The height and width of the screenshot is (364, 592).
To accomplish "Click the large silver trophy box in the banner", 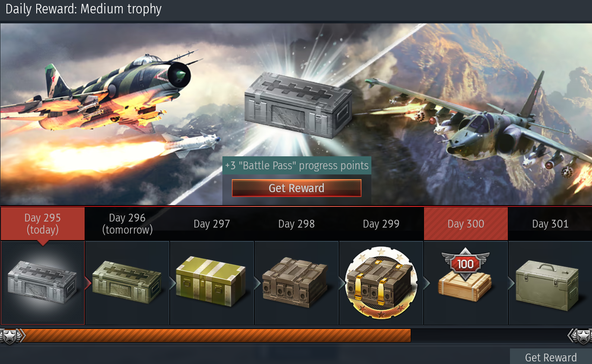I will coord(298,104).
